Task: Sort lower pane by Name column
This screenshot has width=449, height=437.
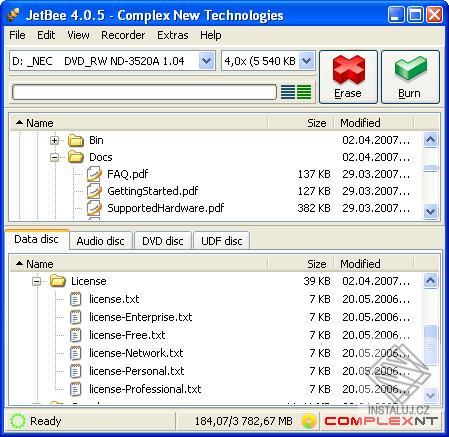Action: coord(138,264)
